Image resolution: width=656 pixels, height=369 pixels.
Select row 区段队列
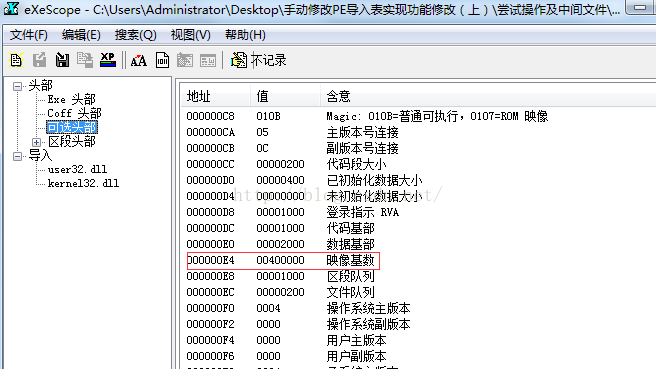pyautogui.click(x=418, y=276)
